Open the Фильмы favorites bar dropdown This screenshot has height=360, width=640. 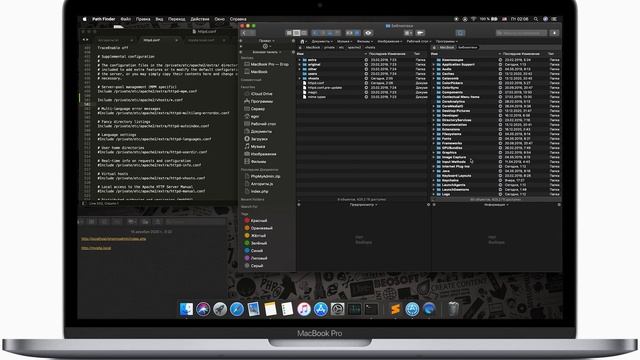coord(364,41)
